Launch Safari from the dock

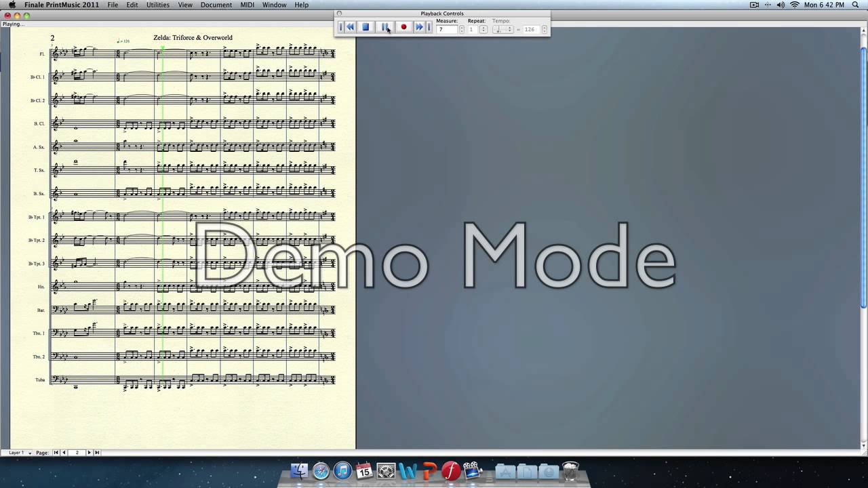pos(321,470)
